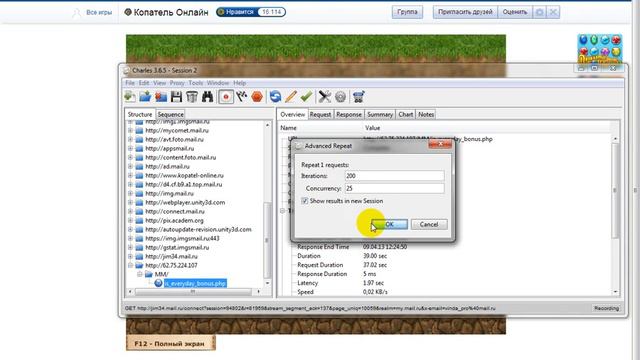Open the Notes tab
This screenshot has height=360, width=640.
point(426,114)
